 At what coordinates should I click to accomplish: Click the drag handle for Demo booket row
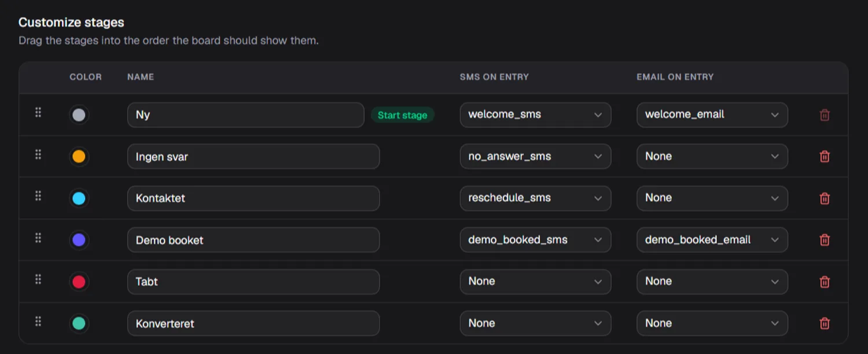tap(38, 237)
